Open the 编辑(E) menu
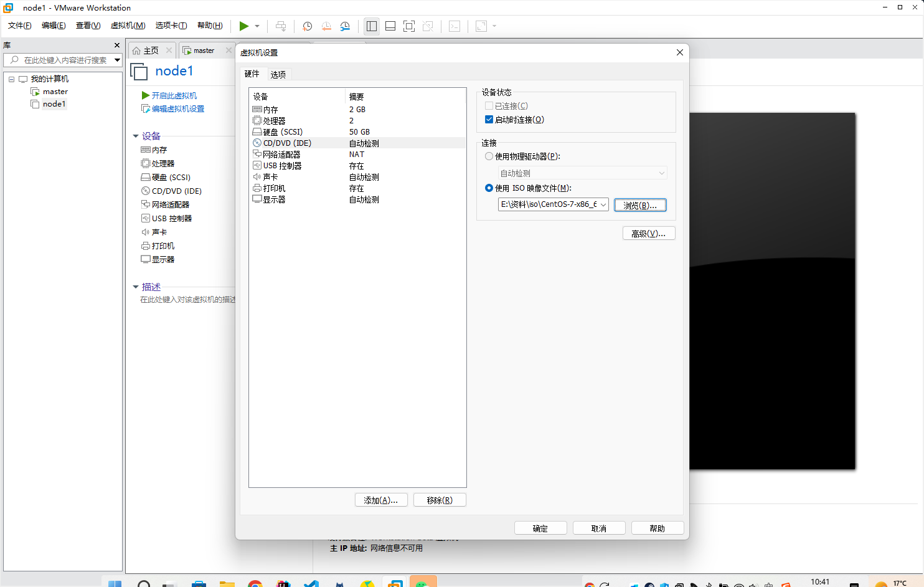This screenshot has height=587, width=924. (x=54, y=26)
